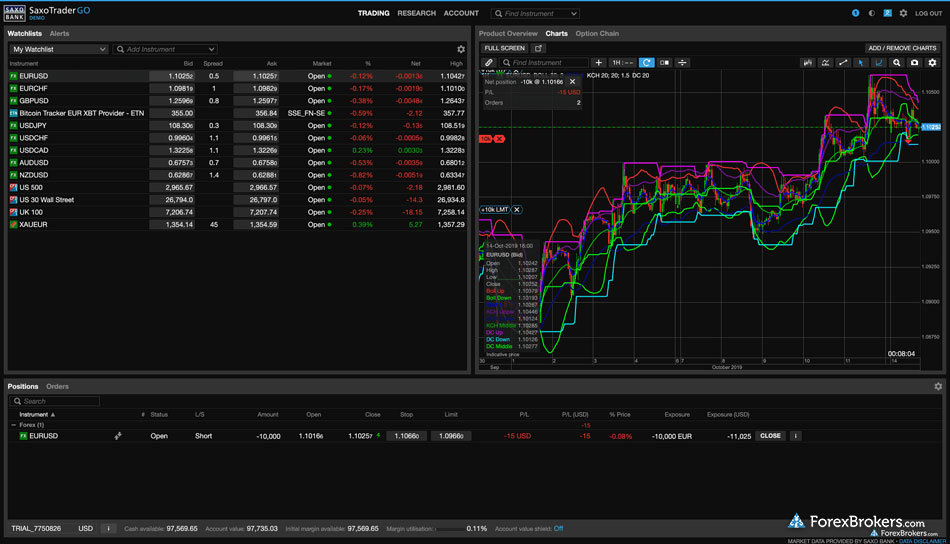Cancel the 10k stop order marker
This screenshot has width=950, height=544.
click(499, 139)
